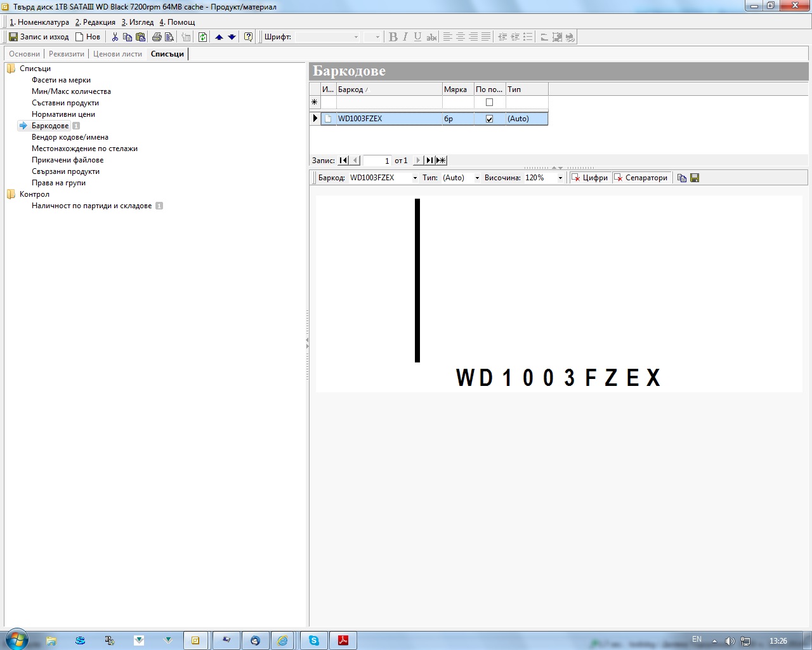Open the Височина 120% dropdown
812x650 pixels.
point(560,178)
